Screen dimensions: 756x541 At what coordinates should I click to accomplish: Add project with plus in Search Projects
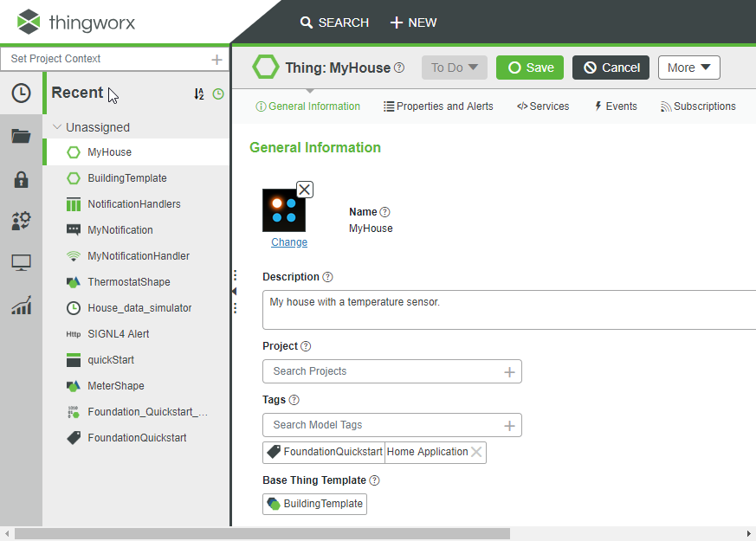[x=509, y=372]
